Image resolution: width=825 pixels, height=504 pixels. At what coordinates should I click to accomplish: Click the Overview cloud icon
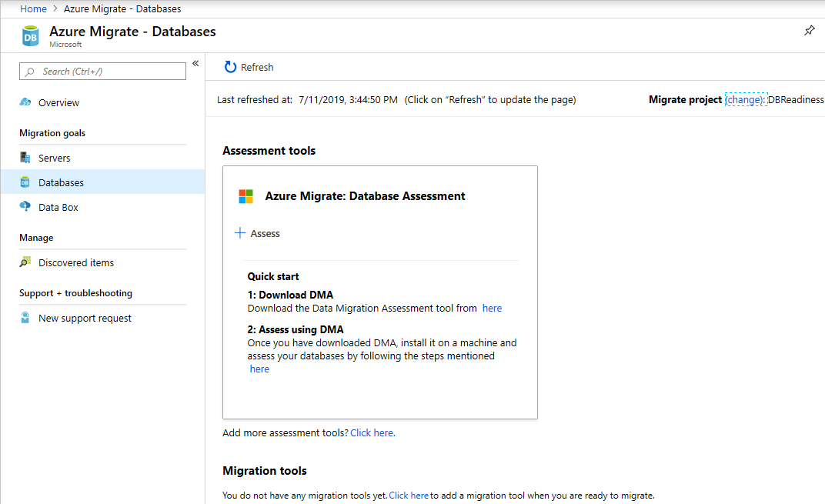click(25, 102)
